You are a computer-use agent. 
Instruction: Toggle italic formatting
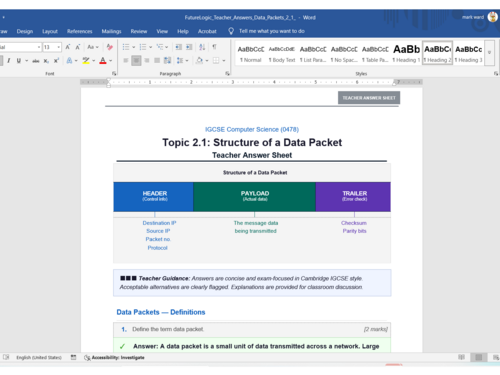pyautogui.click(x=9, y=61)
